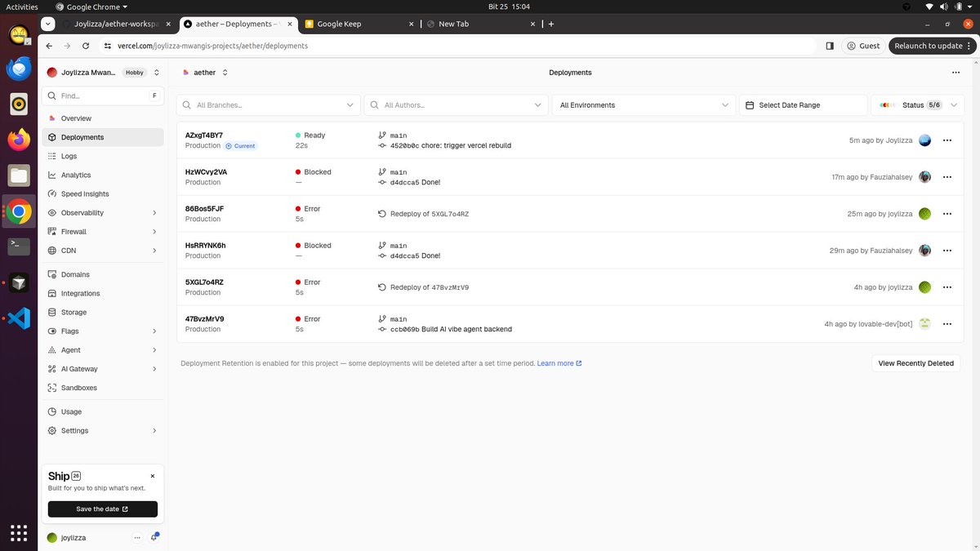Click the aether project logo icon
Screen dimensions: 980x551
[x=185, y=73]
